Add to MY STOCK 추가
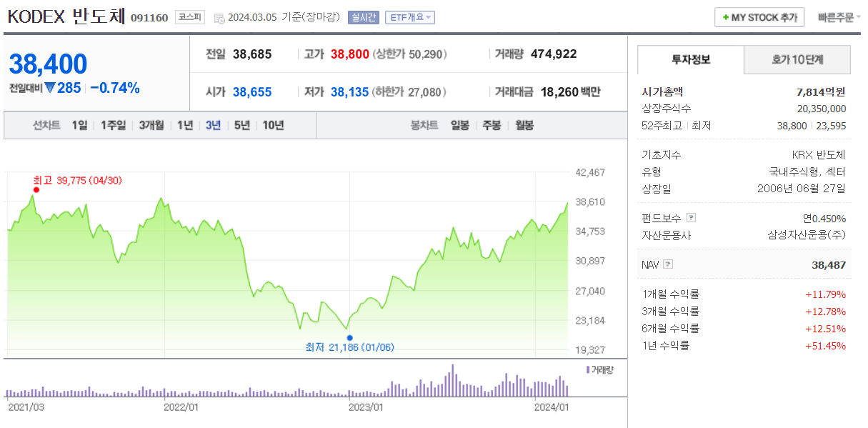This screenshot has height=428, width=868. point(759,17)
